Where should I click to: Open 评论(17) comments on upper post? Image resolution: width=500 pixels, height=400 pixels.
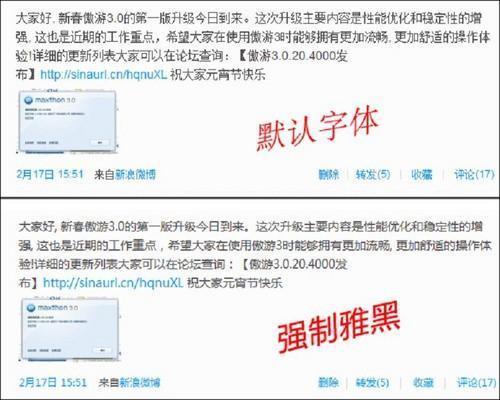point(474,174)
